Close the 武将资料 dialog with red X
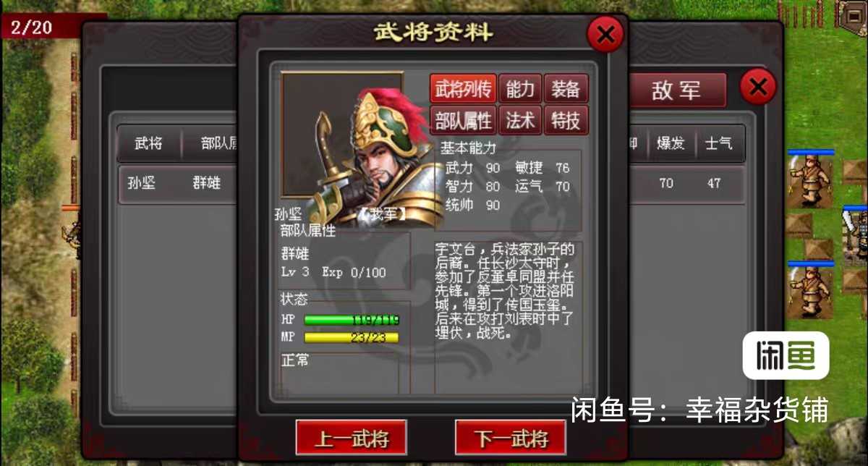 click(605, 33)
